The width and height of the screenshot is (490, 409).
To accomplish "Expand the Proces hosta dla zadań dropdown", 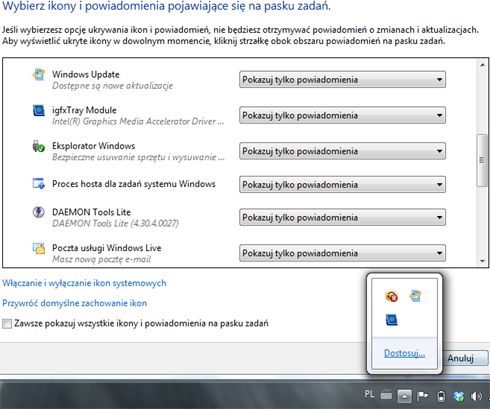I will (342, 184).
